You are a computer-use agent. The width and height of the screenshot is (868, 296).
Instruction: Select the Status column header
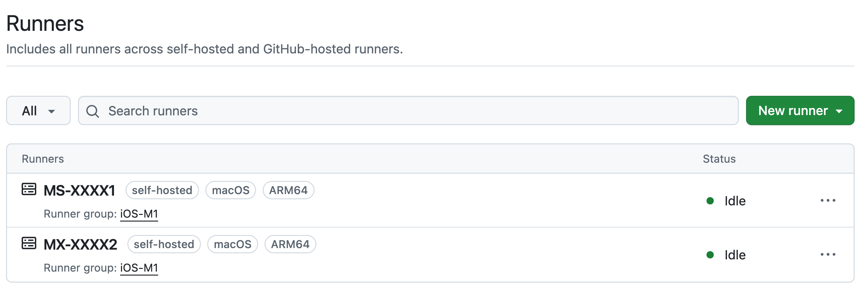pos(719,159)
